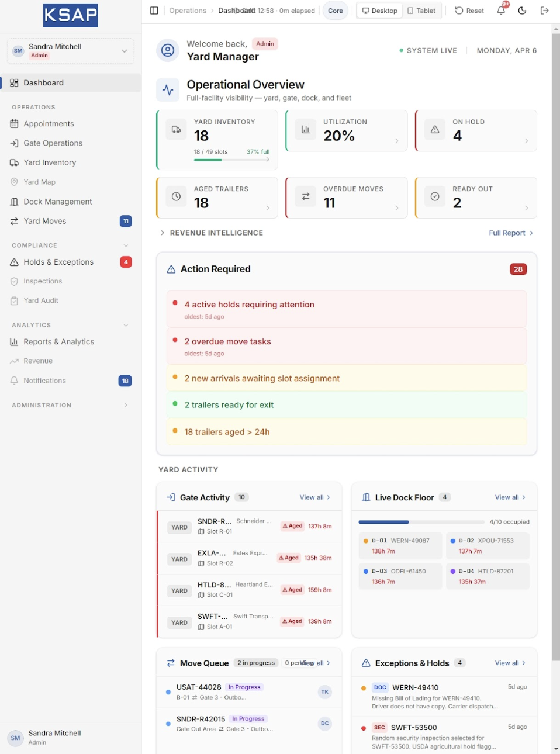Screen dimensions: 560x754
Task: Expand the Revenue Intelligence section
Action: point(211,233)
